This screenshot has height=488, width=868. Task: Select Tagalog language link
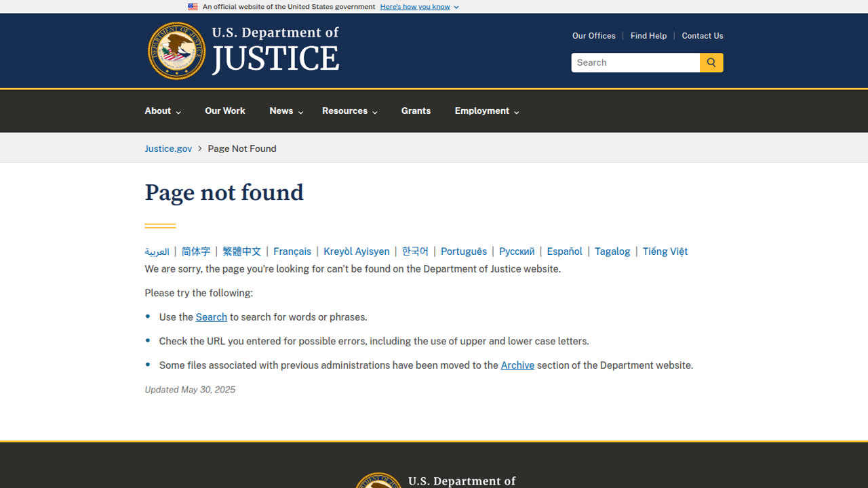coord(612,251)
